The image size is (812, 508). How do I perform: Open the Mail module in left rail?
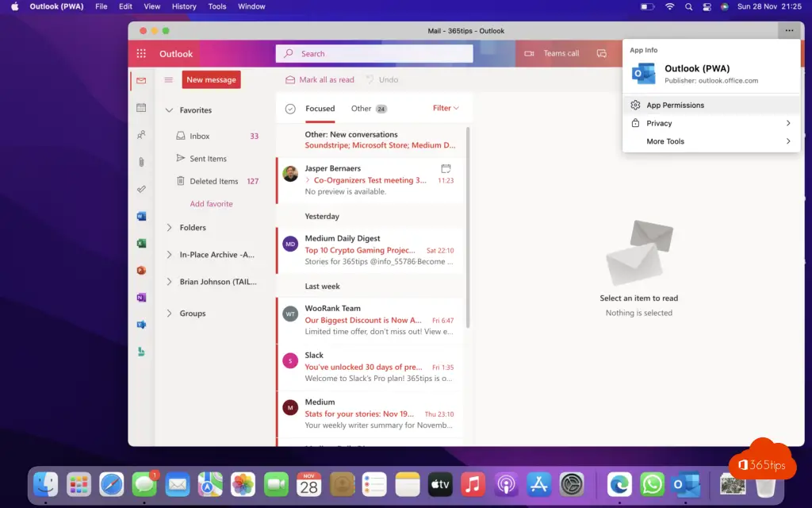pos(141,80)
